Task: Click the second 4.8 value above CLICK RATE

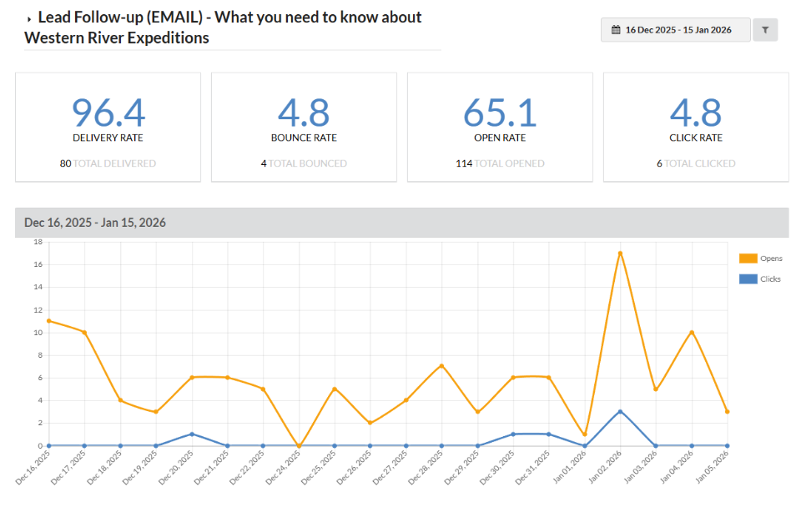Action: pyautogui.click(x=696, y=113)
